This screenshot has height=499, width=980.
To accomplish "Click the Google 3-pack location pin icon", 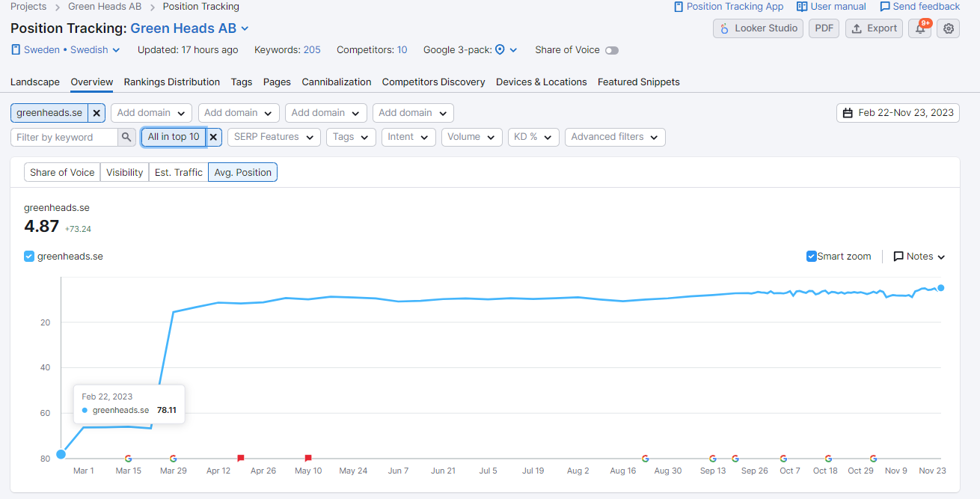I will point(500,50).
